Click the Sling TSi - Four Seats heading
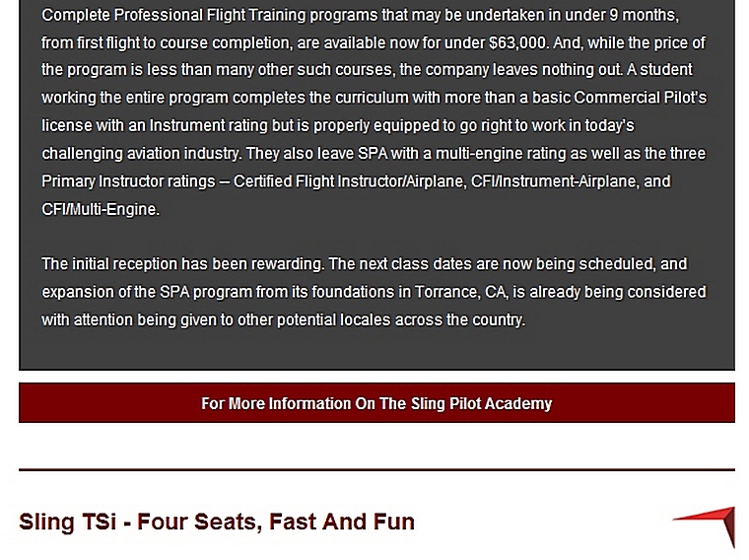The image size is (749, 560). tap(217, 522)
